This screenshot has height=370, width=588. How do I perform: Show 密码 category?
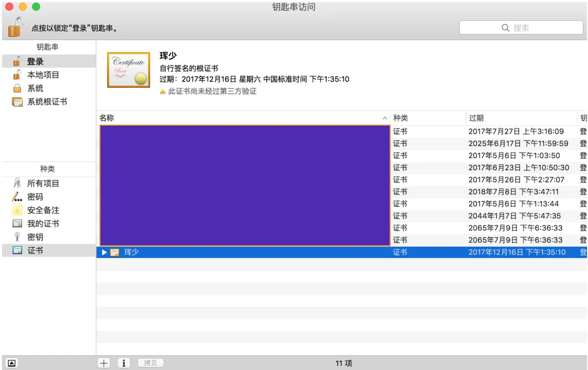[x=48, y=197]
